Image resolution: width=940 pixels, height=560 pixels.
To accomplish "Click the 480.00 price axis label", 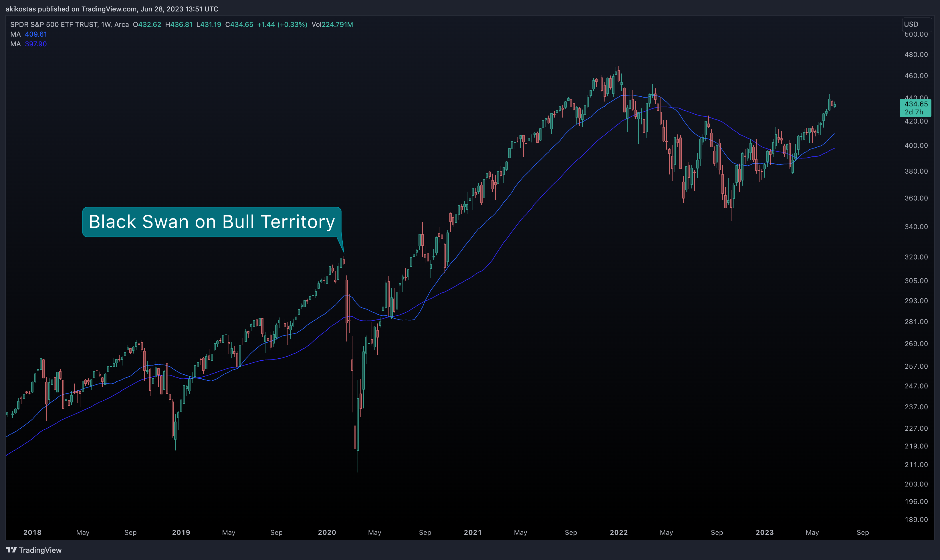I will click(x=916, y=55).
